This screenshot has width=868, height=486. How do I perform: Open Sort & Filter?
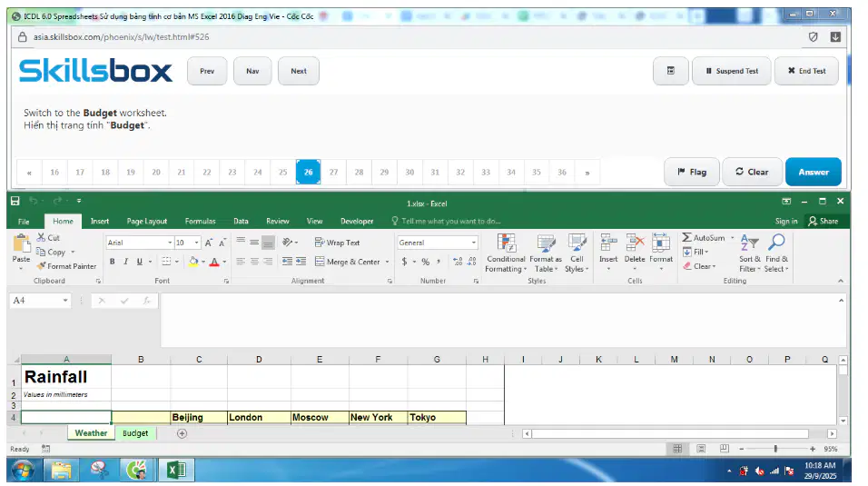point(750,253)
